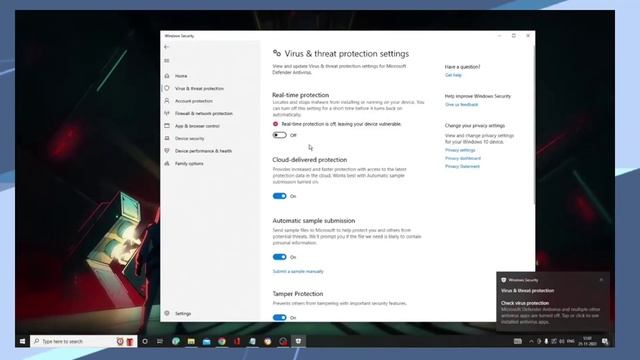Click the ENG language indicator

(x=571, y=341)
